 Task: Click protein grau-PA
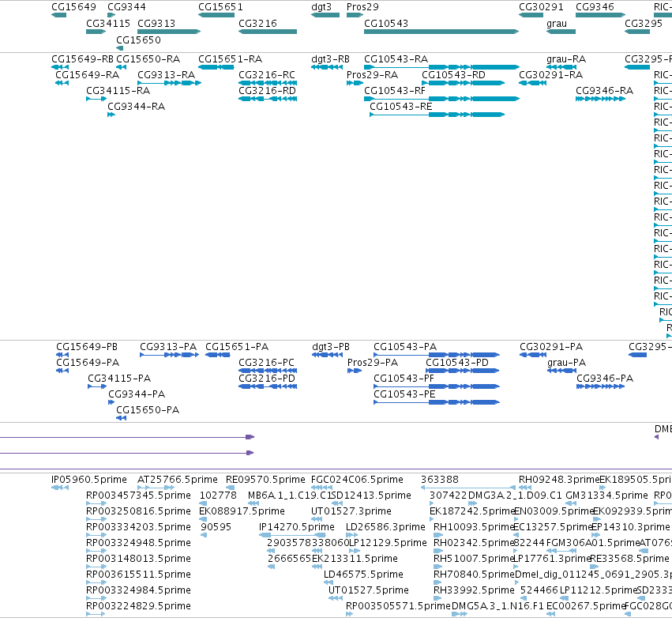[562, 371]
